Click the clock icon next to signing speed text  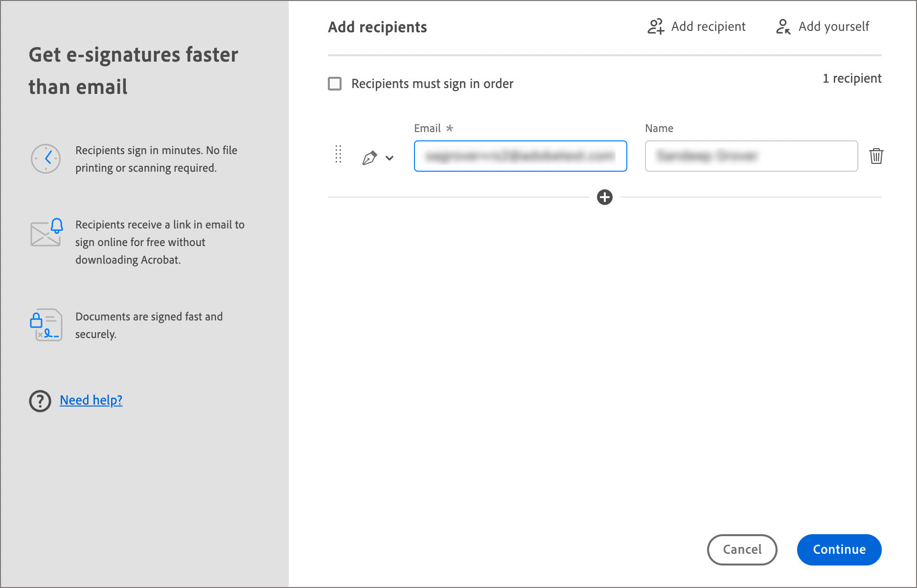click(x=46, y=158)
